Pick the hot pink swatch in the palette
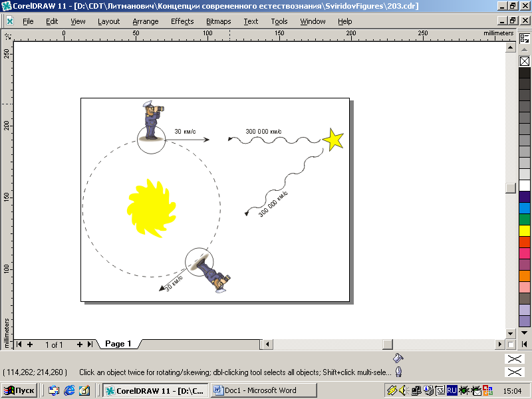 525,253
